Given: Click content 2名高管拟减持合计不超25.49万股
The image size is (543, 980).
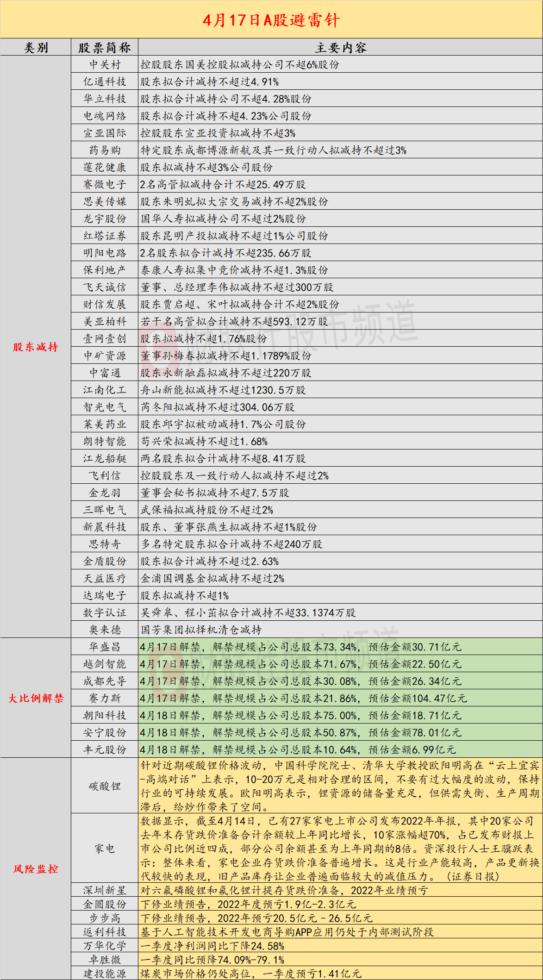Looking at the screenshot, I should 223,185.
